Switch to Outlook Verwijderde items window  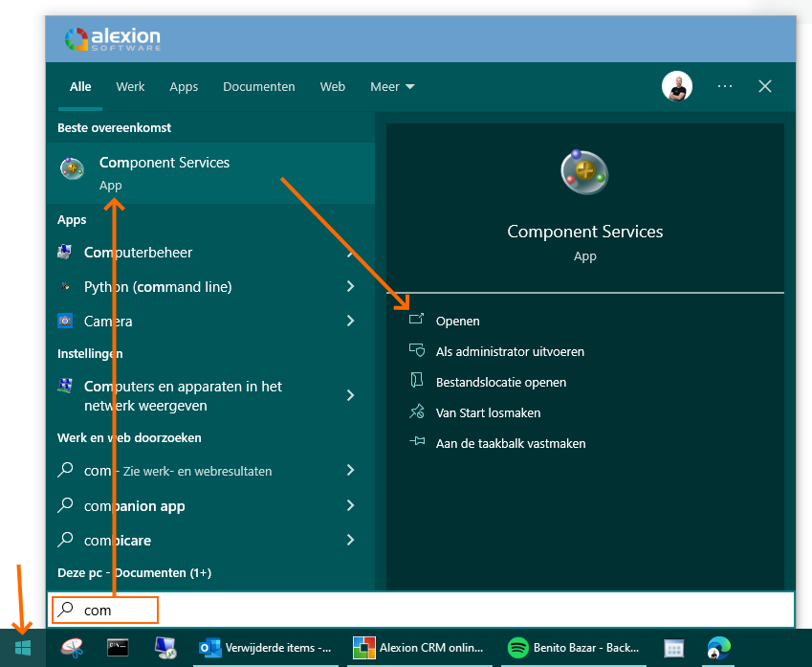[x=266, y=648]
